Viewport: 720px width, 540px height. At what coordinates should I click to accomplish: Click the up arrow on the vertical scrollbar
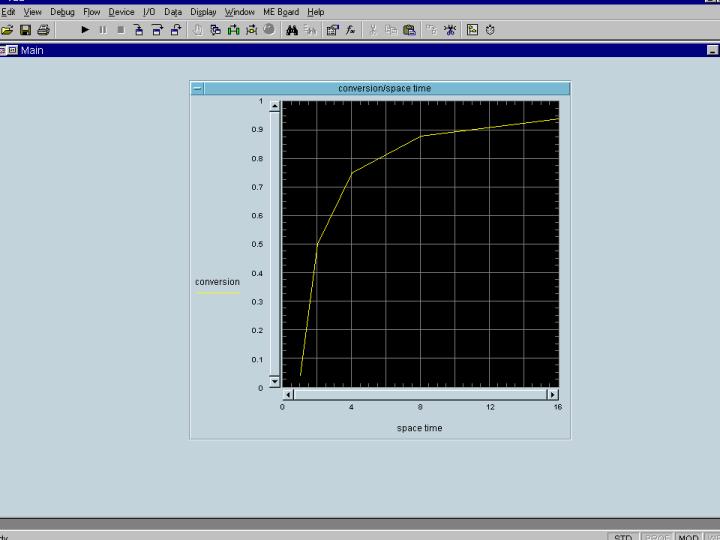coord(275,107)
